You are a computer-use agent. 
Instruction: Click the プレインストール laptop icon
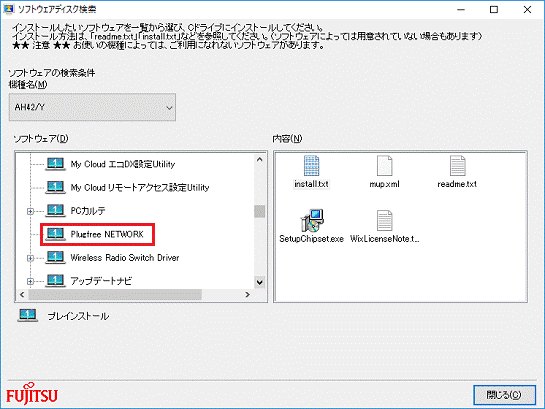click(28, 316)
